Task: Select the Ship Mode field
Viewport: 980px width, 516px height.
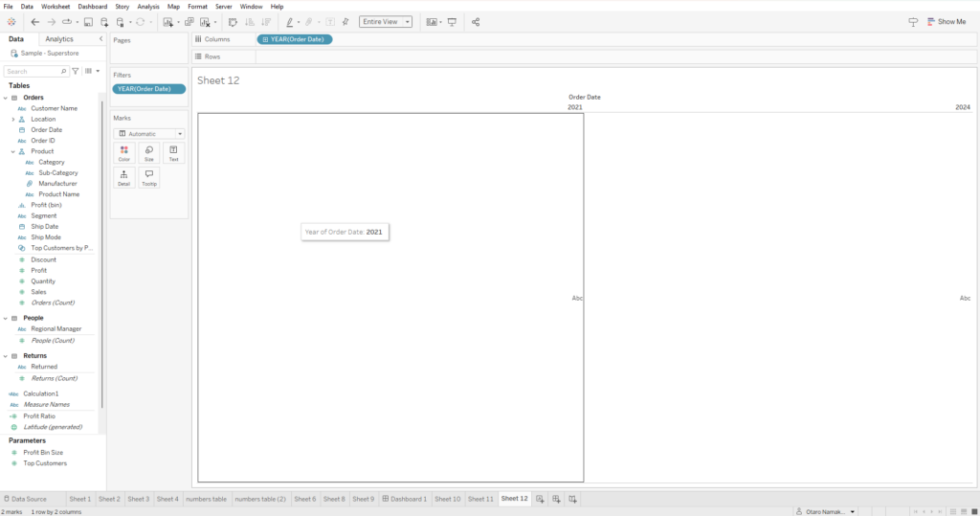Action: point(46,237)
